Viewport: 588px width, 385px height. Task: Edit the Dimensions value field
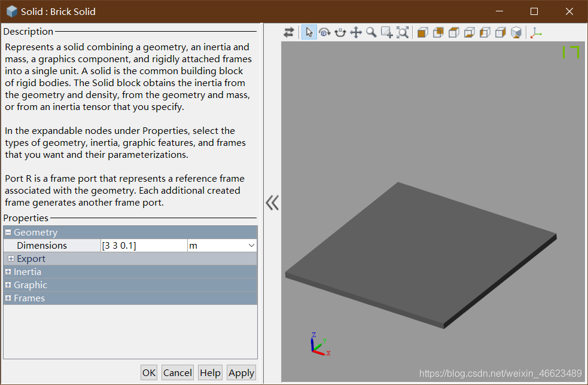click(x=144, y=245)
